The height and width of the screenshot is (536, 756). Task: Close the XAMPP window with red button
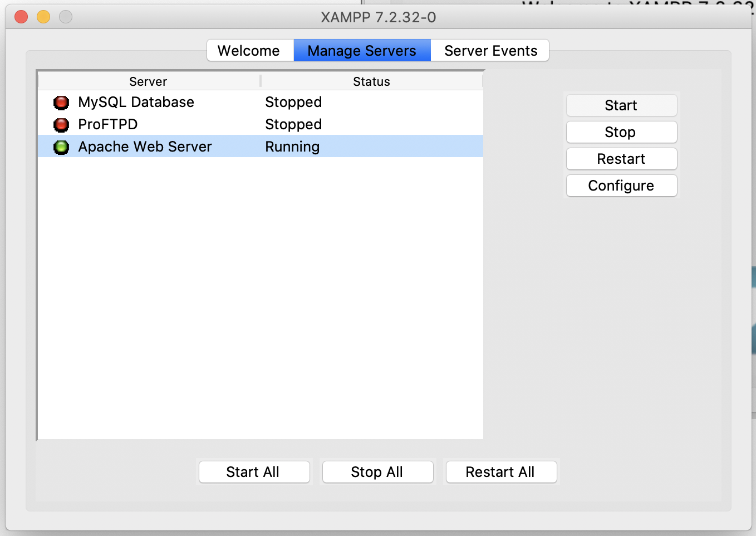click(21, 17)
